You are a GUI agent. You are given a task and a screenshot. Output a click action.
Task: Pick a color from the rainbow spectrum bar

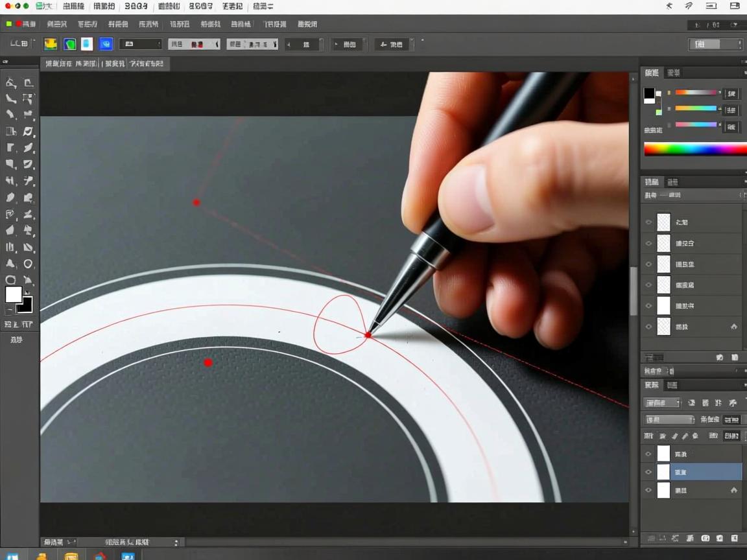pyautogui.click(x=694, y=149)
